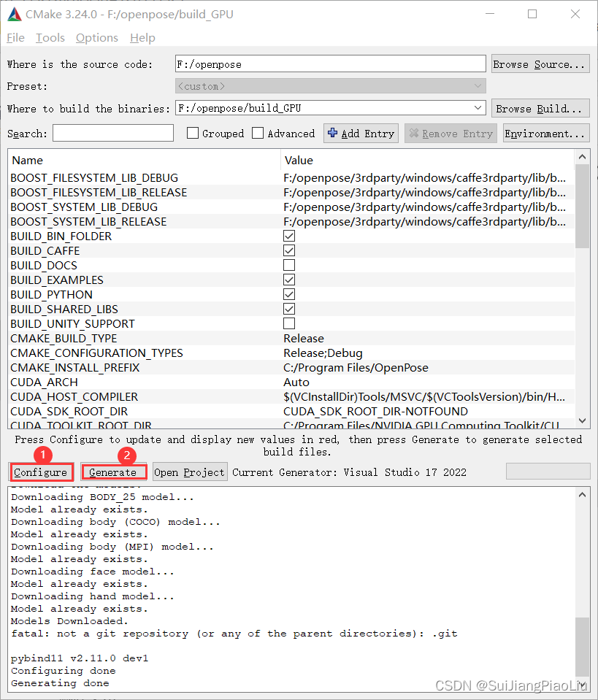Select the CUDA_ARCH entry name
This screenshot has width=598, height=700.
[45, 382]
